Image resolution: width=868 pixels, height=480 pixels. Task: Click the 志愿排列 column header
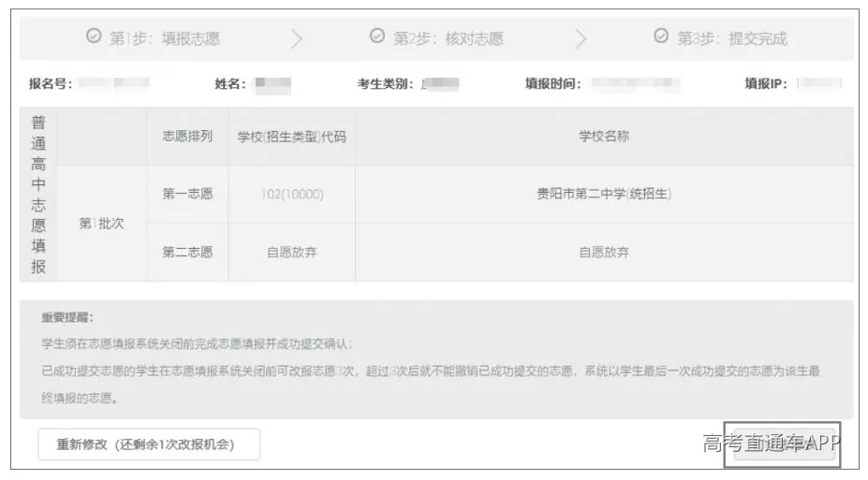pyautogui.click(x=187, y=136)
